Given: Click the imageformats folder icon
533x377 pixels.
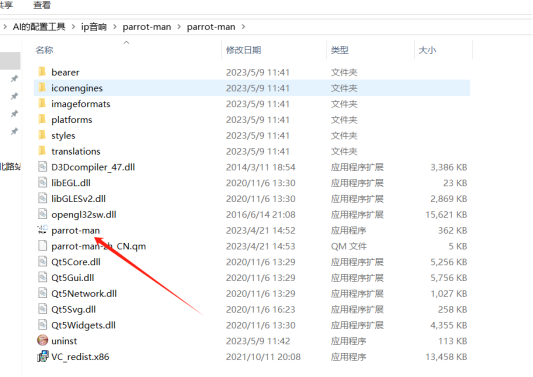Looking at the screenshot, I should 42,104.
